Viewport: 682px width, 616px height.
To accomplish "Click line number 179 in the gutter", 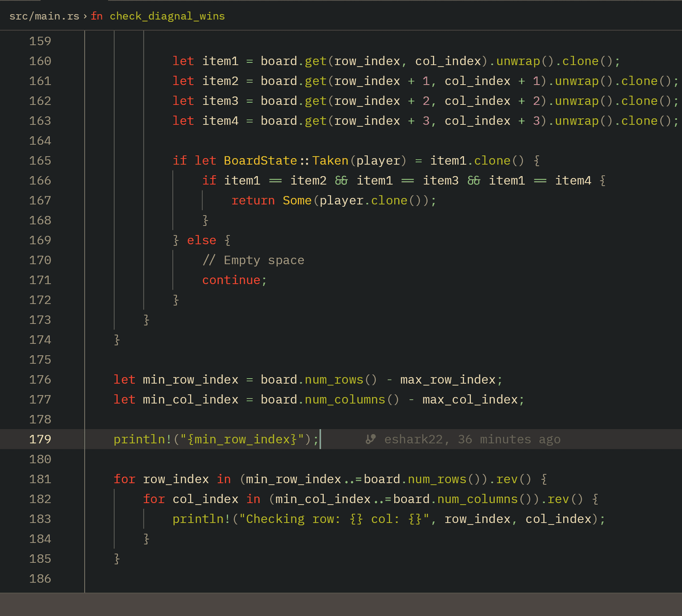I will (40, 439).
